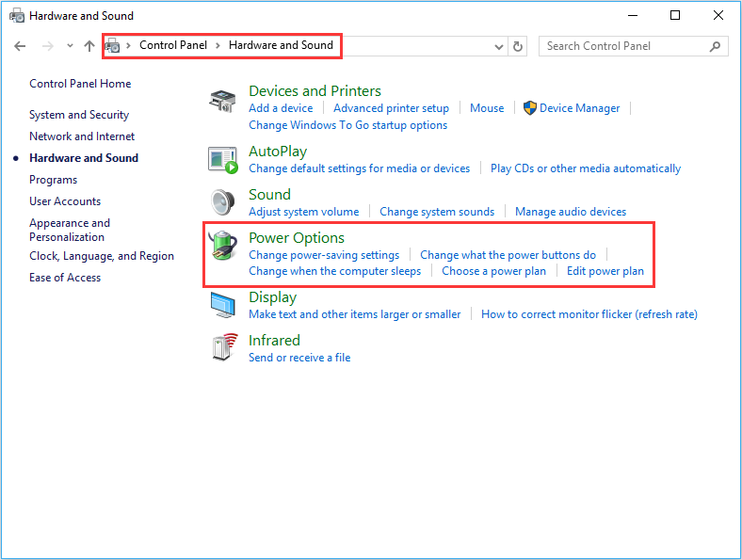Click Manage audio devices
Viewport: 742px width, 560px height.
coord(571,212)
